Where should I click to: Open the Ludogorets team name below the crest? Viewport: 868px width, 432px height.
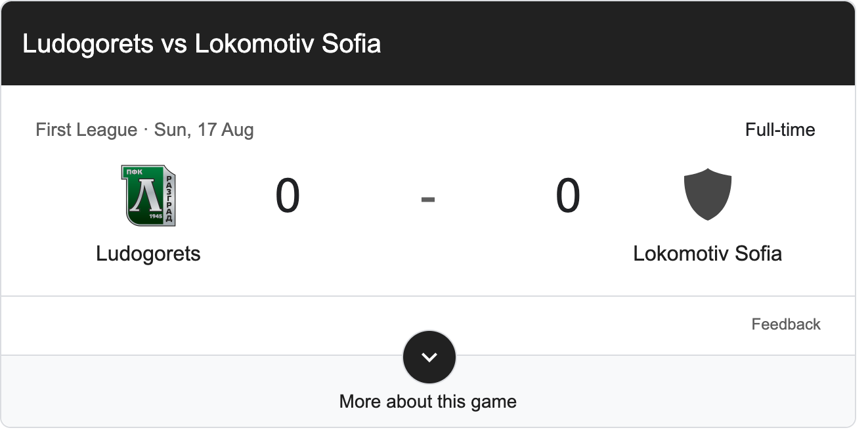click(x=148, y=253)
